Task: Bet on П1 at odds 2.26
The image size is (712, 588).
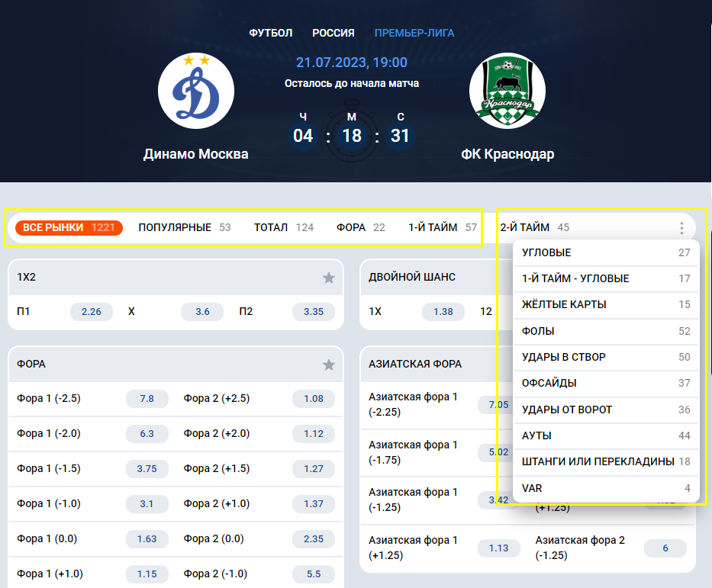Action: (92, 312)
